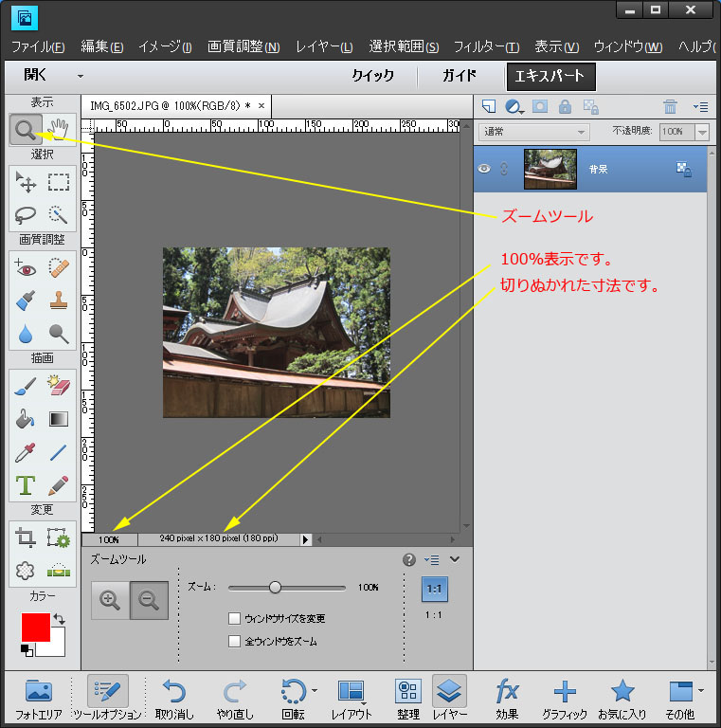Open the File menu

(x=38, y=46)
